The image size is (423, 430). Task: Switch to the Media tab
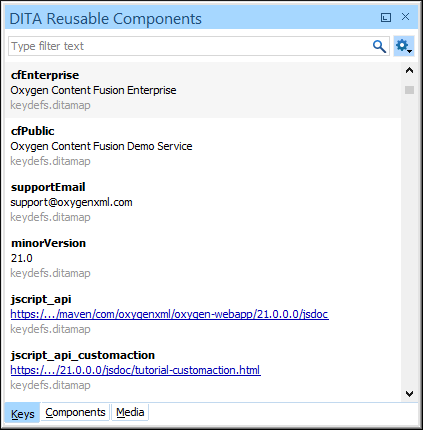coord(130,412)
